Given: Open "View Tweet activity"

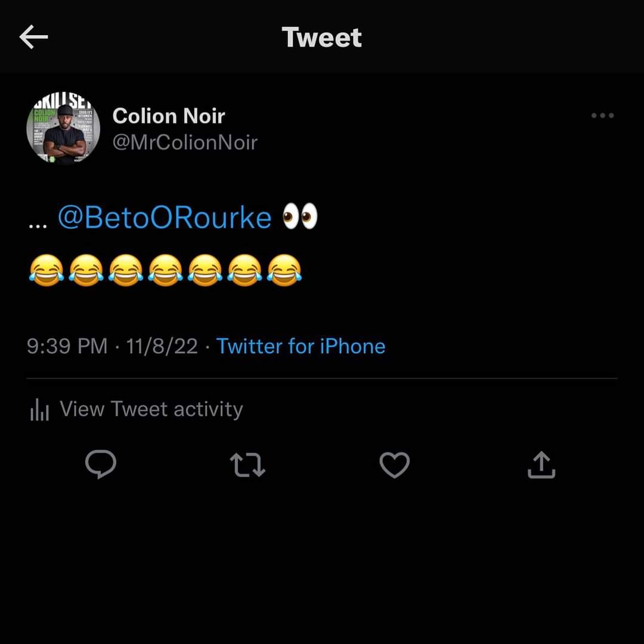Looking at the screenshot, I should click(151, 410).
